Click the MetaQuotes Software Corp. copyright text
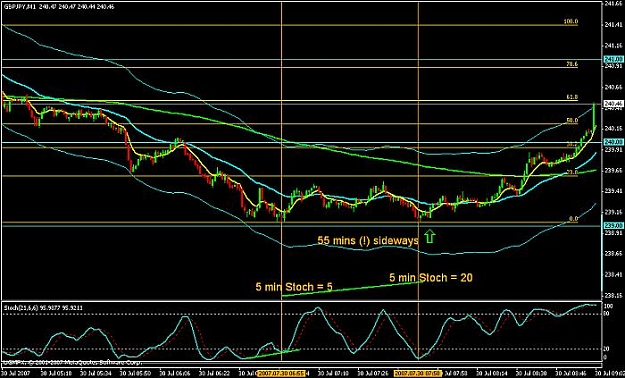The height and width of the screenshot is (378, 625). (x=72, y=362)
